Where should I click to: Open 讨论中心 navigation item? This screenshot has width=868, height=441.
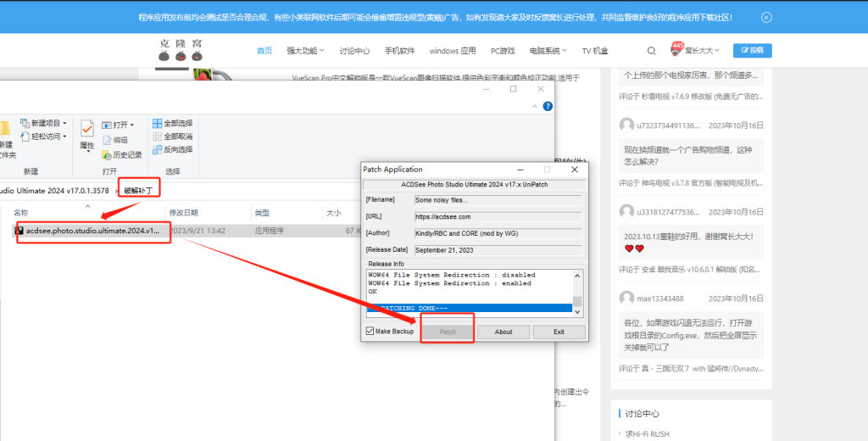point(354,51)
